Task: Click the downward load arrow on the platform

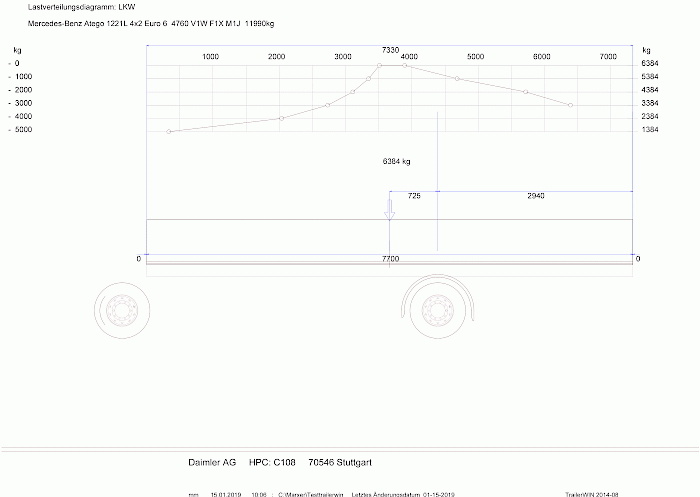Action: coord(390,211)
